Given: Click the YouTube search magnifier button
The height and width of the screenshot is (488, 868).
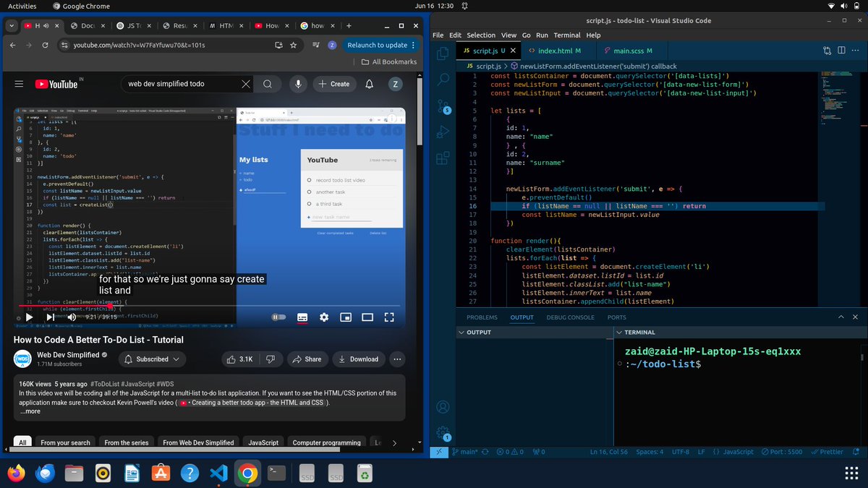Looking at the screenshot, I should pos(267,84).
